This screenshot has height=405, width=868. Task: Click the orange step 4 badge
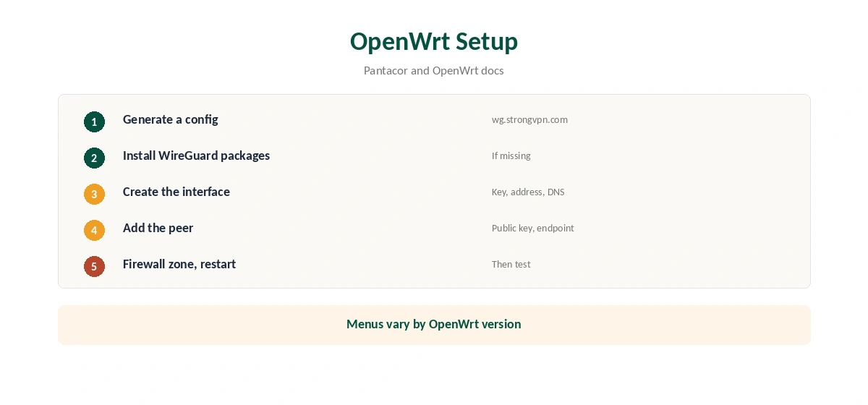94,230
